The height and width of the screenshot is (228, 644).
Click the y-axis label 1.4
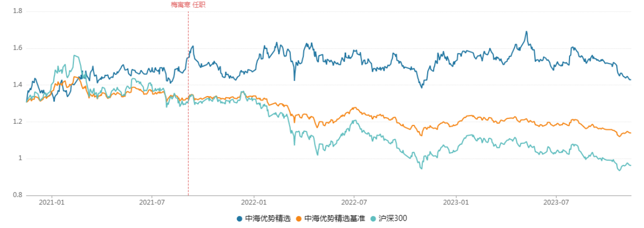[x=17, y=85]
